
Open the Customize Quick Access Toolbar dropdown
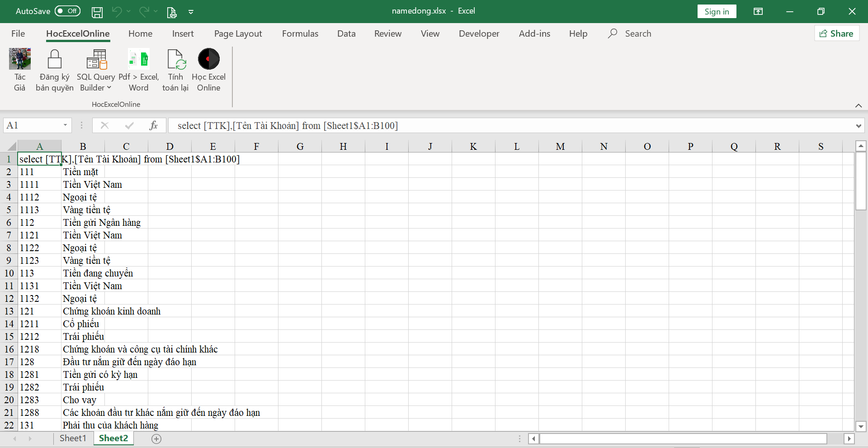pos(191,11)
